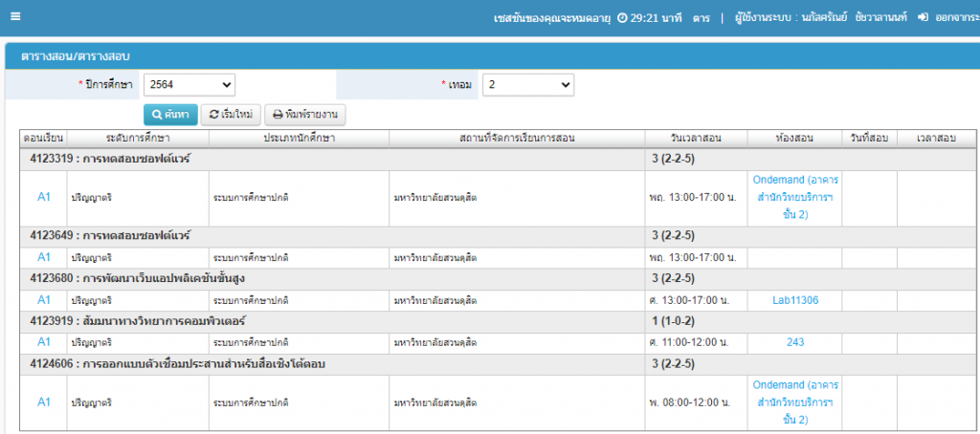Open section A1 of course 4124606
Image resolution: width=980 pixels, height=434 pixels.
coord(44,401)
